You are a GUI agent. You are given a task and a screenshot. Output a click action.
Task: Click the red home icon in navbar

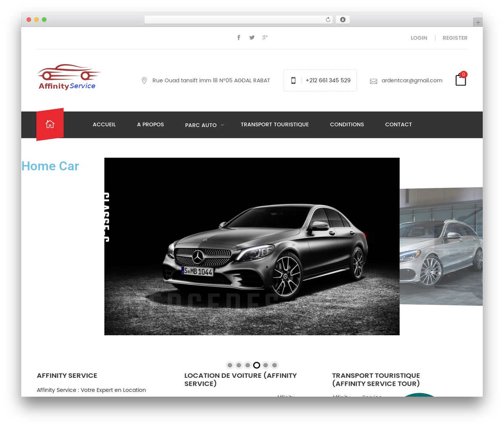(50, 124)
